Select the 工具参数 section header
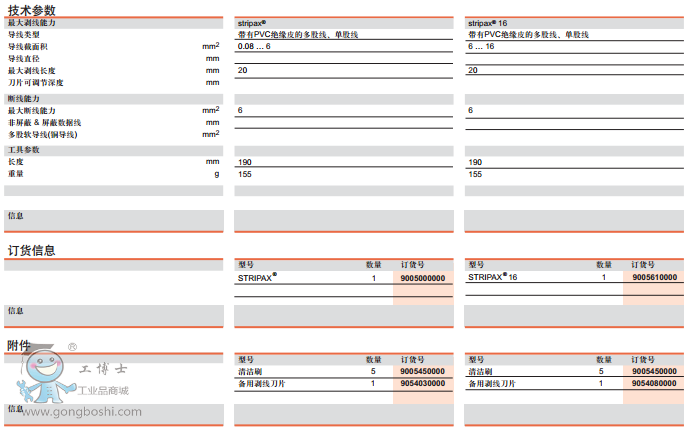Viewport: 688px width, 431px height. pyautogui.click(x=24, y=149)
